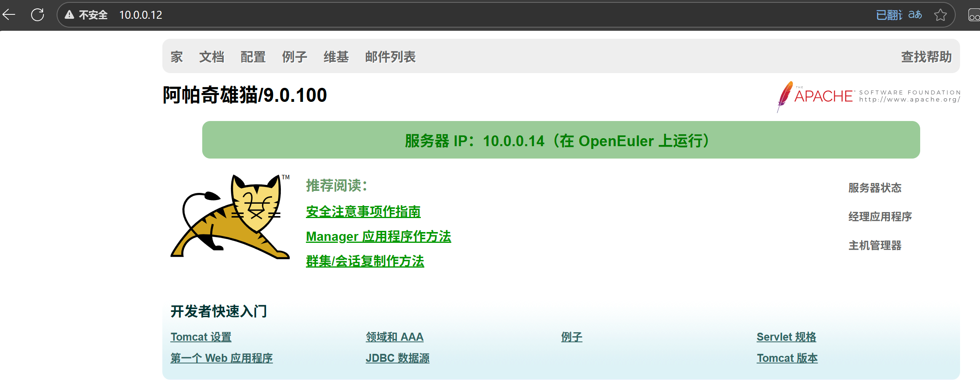This screenshot has height=385, width=980.
Task: Open the 第一个 Web 应用程序 link
Action: click(x=221, y=358)
